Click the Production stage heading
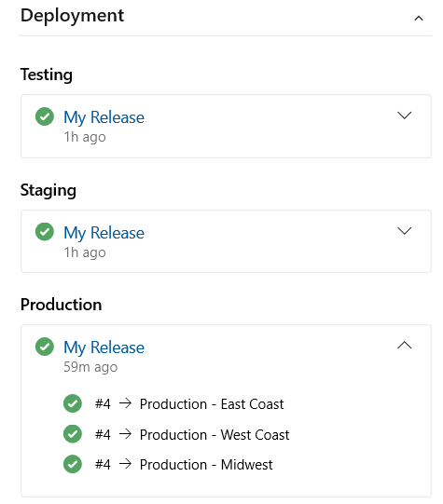Viewport: 443px width, 504px height. (x=62, y=305)
